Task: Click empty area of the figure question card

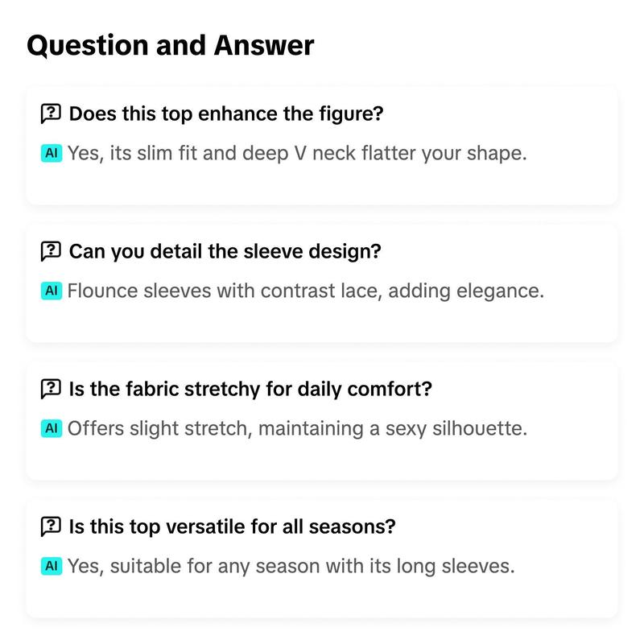Action: pyautogui.click(x=321, y=185)
